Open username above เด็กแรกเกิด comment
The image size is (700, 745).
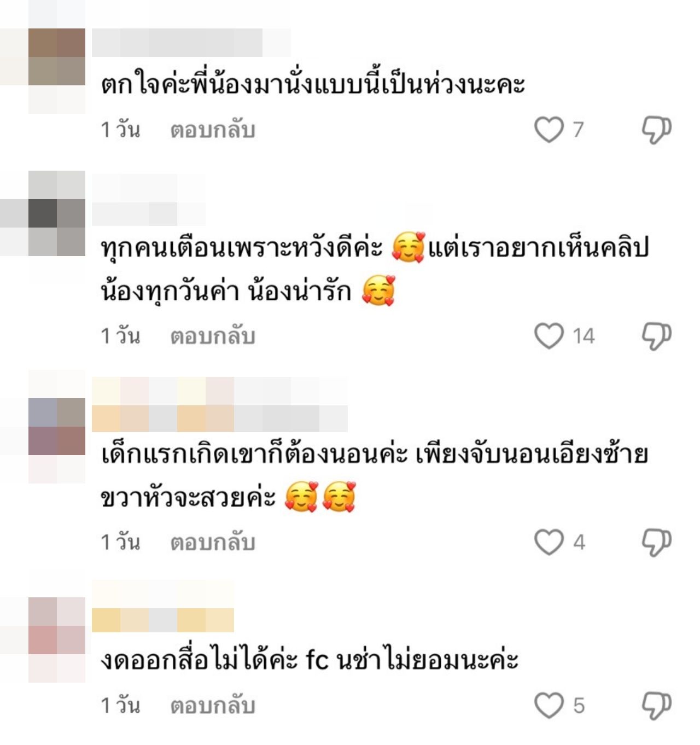click(x=220, y=405)
